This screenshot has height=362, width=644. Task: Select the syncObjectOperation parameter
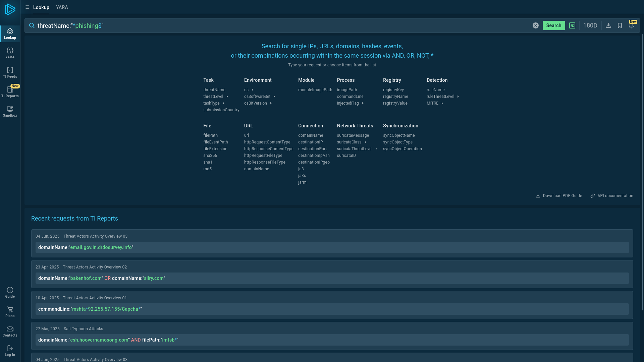click(402, 149)
